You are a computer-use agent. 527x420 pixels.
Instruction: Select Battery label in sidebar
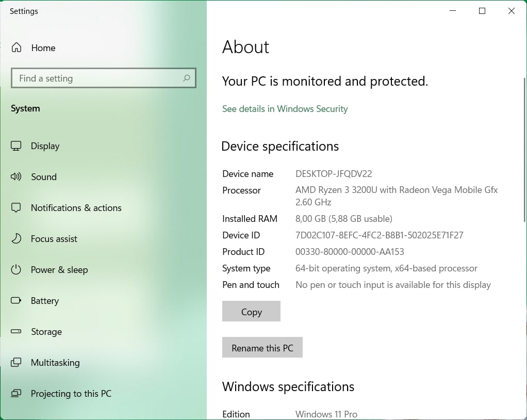[45, 301]
